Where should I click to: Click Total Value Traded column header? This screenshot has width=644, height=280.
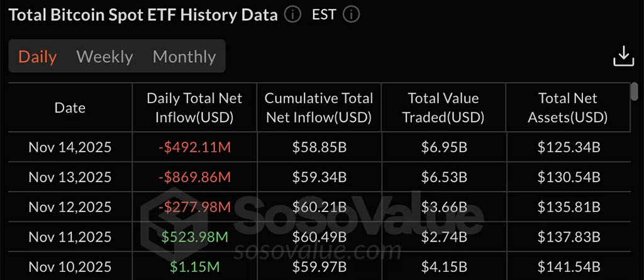coord(443,108)
